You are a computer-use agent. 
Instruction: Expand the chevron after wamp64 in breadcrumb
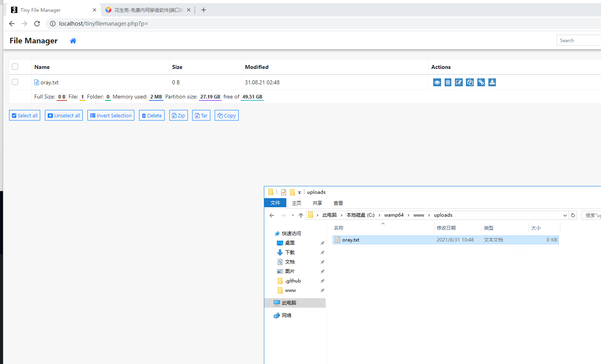[x=408, y=215]
